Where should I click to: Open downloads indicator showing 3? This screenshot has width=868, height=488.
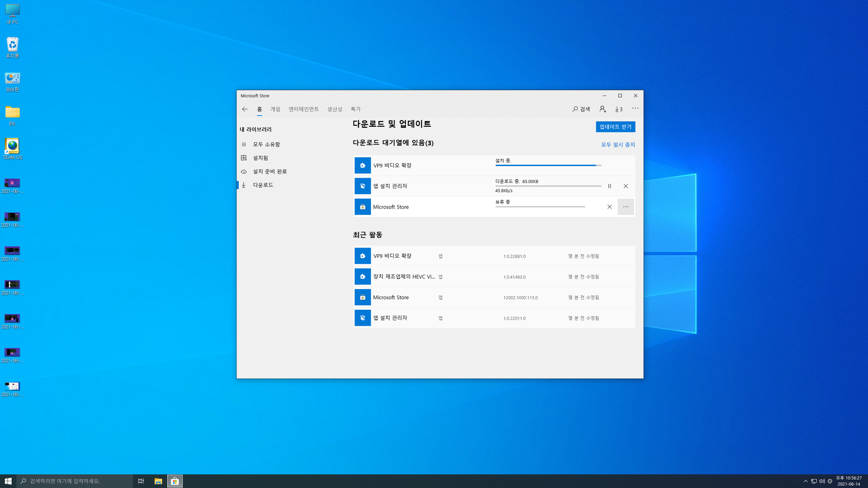pyautogui.click(x=619, y=109)
